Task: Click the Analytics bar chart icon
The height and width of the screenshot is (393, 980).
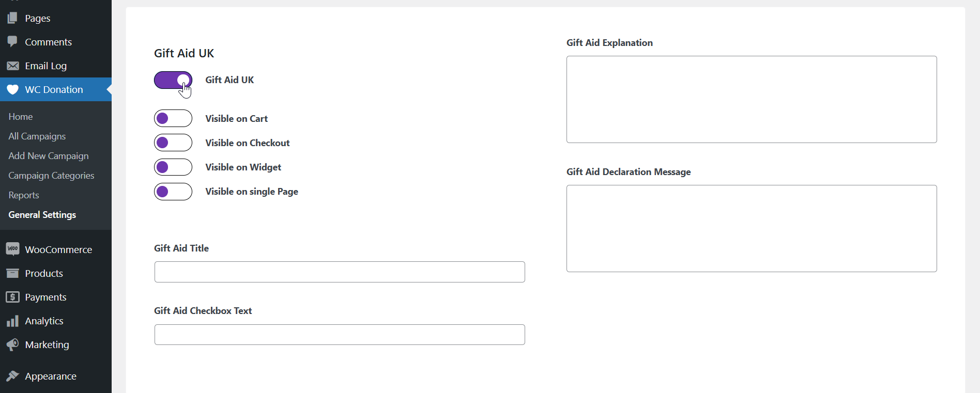Action: 12,321
